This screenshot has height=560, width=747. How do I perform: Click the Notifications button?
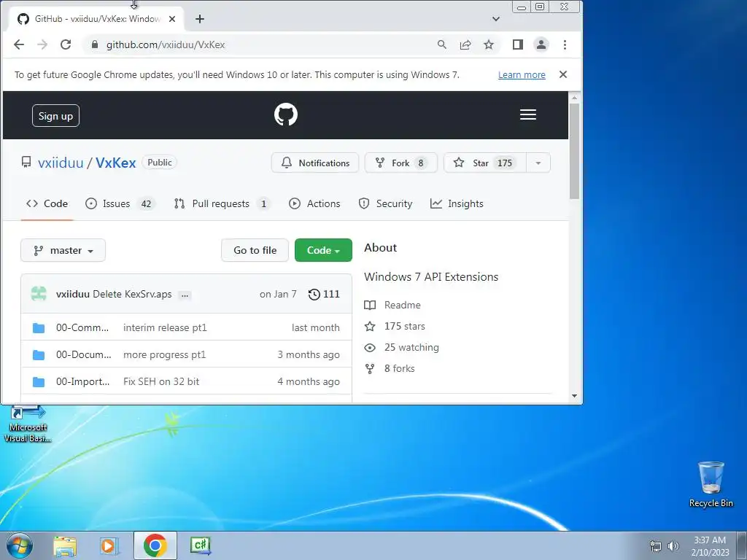click(315, 163)
